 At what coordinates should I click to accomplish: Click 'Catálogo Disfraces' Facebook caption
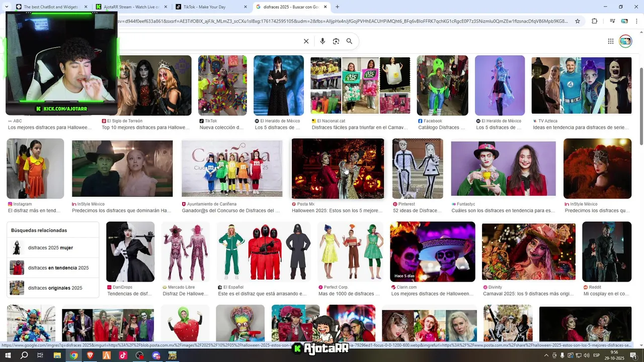[442, 127]
